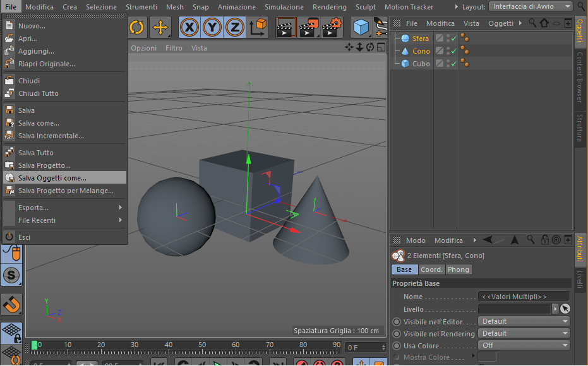Click the Sfera sphere object icon
The image size is (588, 366).
(405, 38)
